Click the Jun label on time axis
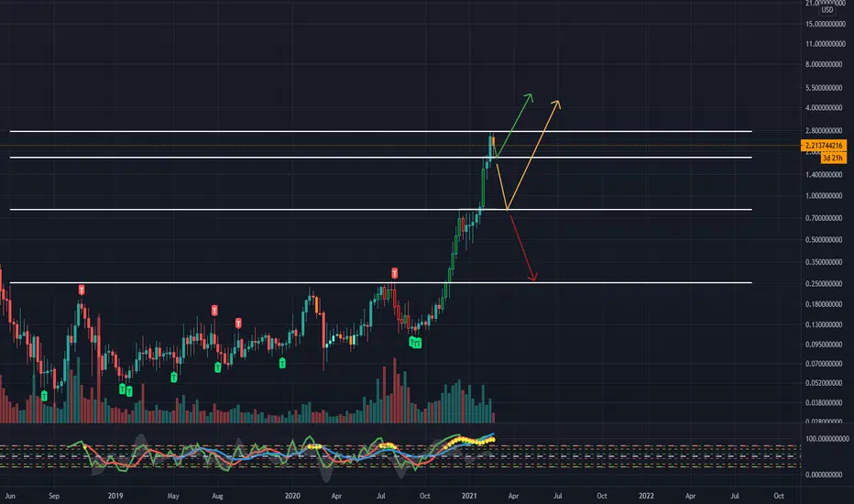Screen dimensions: 854x504 pyautogui.click(x=10, y=496)
